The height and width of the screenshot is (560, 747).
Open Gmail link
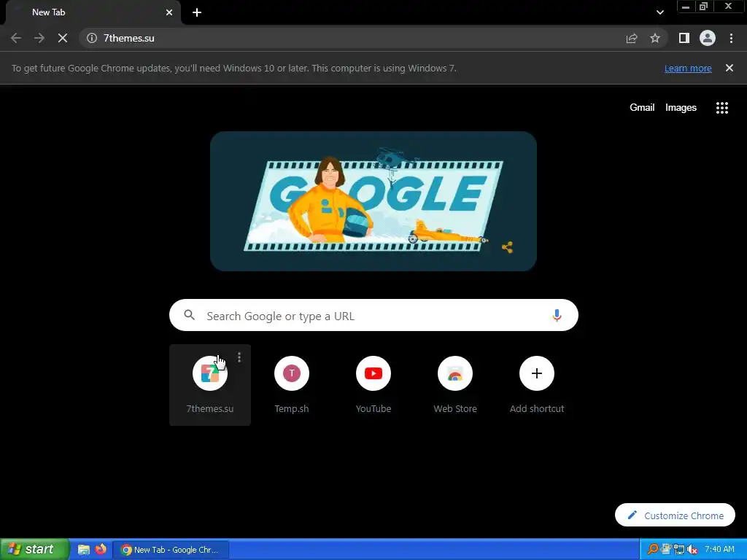point(642,108)
